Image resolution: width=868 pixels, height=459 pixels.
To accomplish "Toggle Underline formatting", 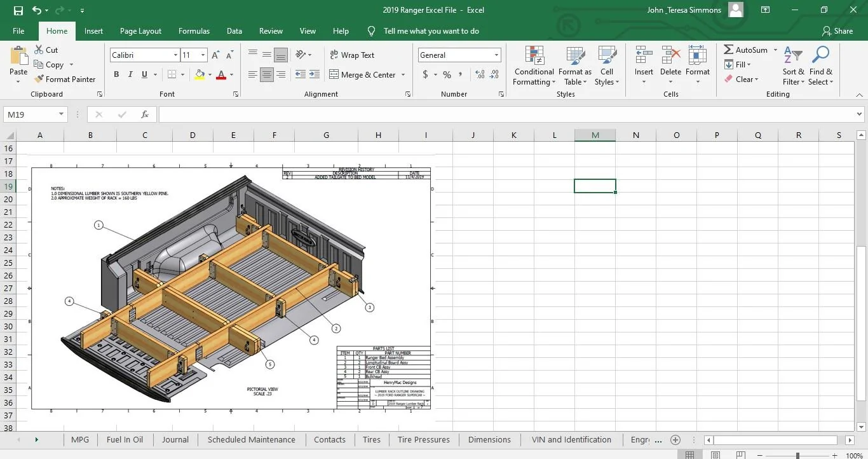I will [145, 74].
